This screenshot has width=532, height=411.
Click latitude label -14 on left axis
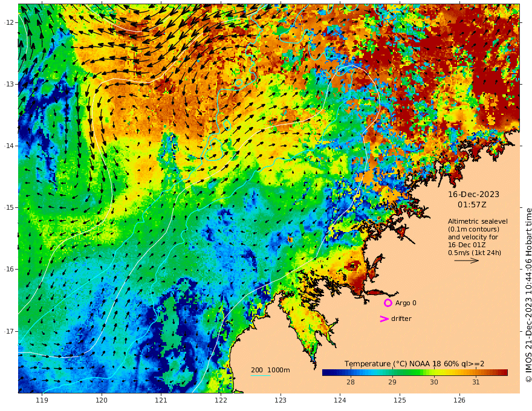(9, 146)
